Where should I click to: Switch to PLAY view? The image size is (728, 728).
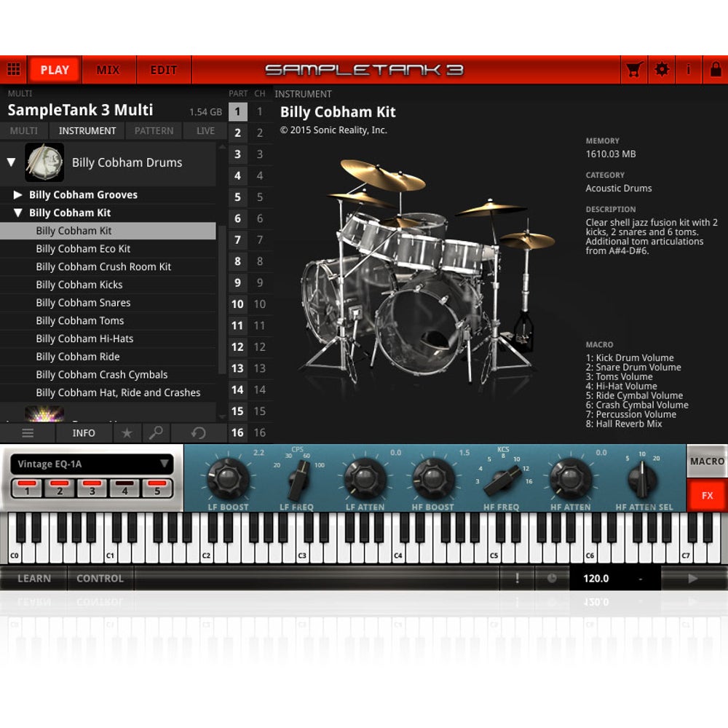(x=55, y=70)
